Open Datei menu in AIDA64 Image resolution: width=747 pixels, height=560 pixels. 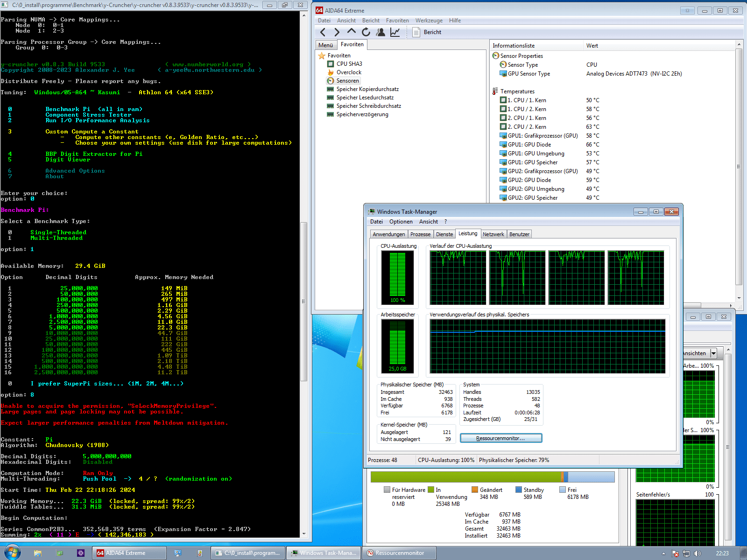(x=324, y=21)
